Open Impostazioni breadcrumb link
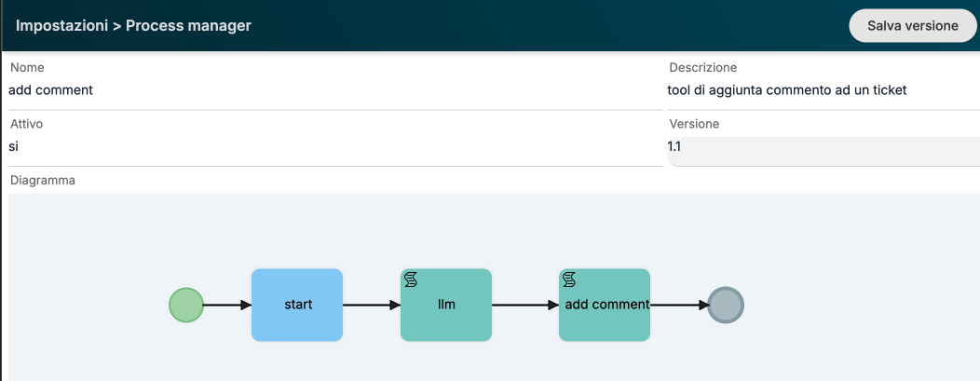Image resolution: width=980 pixels, height=381 pixels. [x=61, y=25]
